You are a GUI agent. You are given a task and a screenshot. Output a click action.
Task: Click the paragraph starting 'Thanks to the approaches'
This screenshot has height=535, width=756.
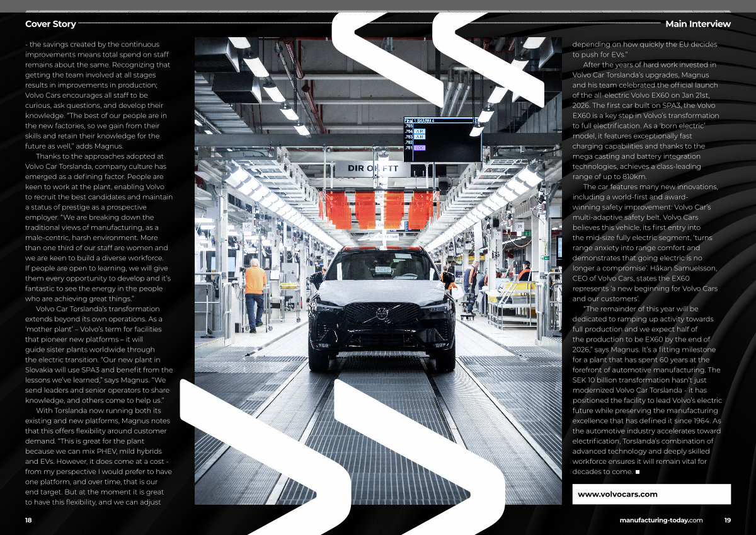click(98, 227)
